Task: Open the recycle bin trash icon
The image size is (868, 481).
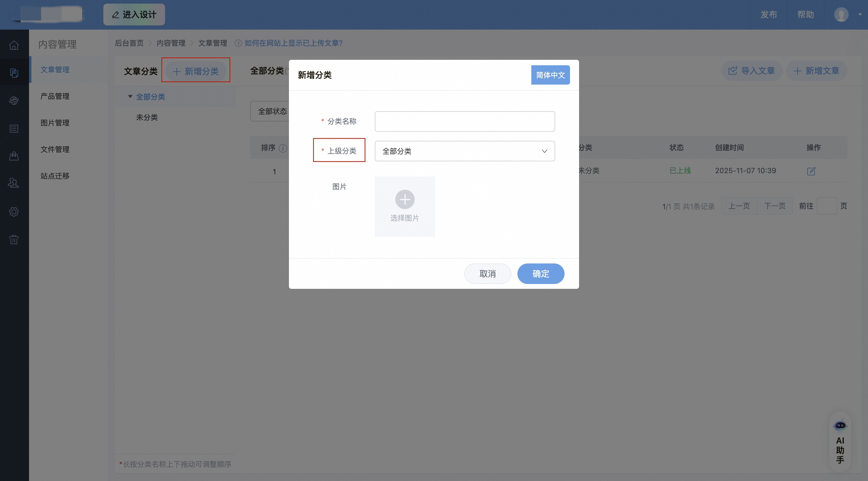Action: pos(14,240)
